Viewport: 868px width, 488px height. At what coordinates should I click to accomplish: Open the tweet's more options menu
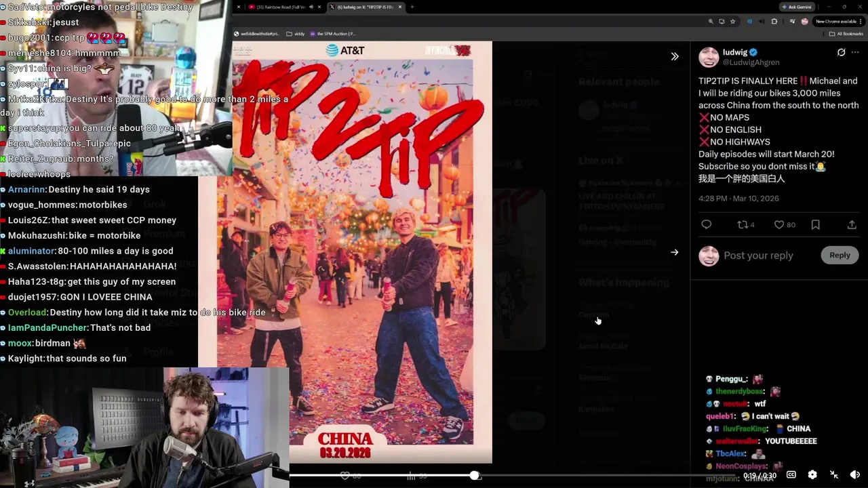(856, 52)
